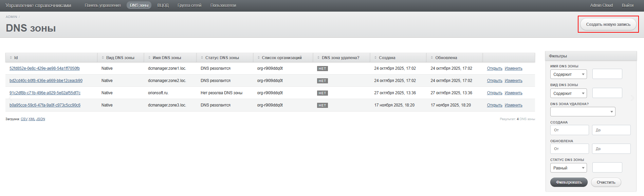Click Admin Cloud user link

coord(601,5)
